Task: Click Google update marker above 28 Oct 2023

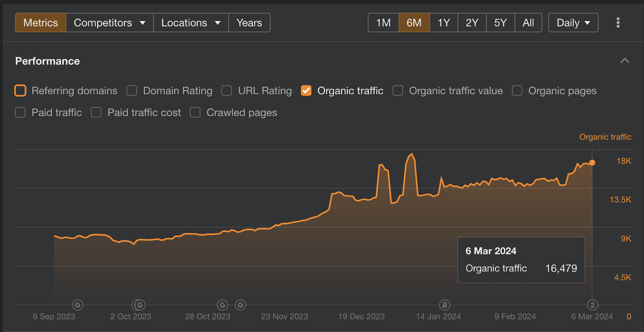Action: pos(223,305)
